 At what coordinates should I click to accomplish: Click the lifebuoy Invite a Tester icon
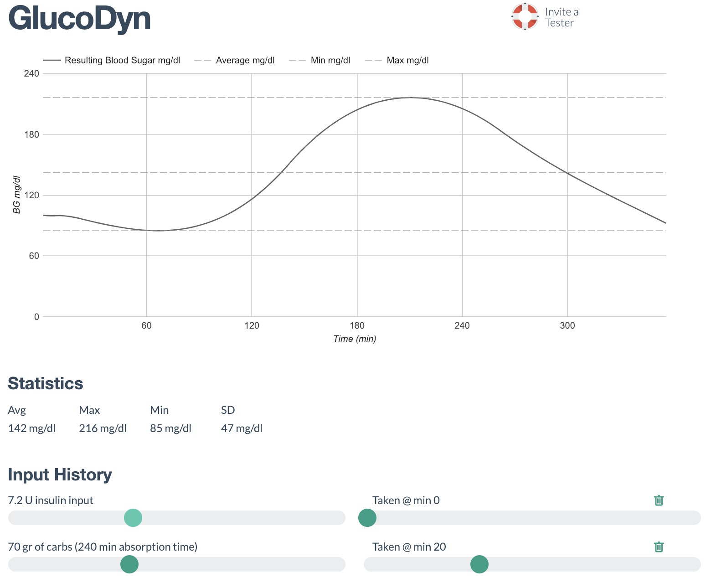coord(525,17)
